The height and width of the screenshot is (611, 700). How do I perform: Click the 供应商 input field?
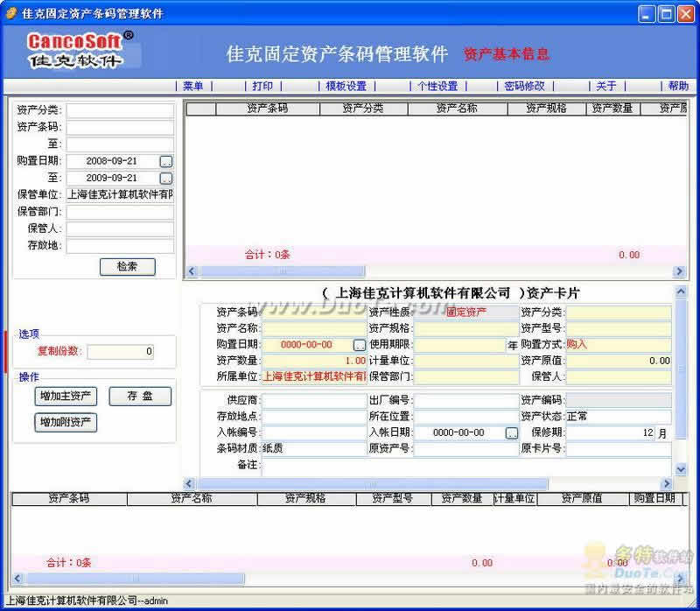pyautogui.click(x=314, y=400)
